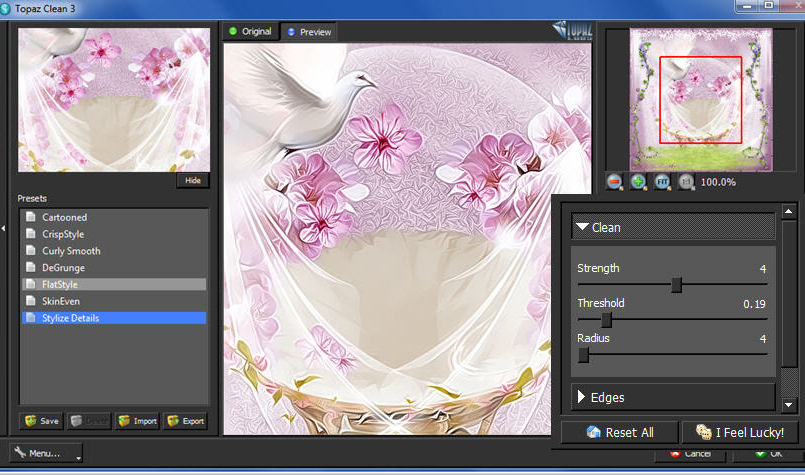The width and height of the screenshot is (805, 475).
Task: Click the Radius value 4
Action: pos(763,339)
